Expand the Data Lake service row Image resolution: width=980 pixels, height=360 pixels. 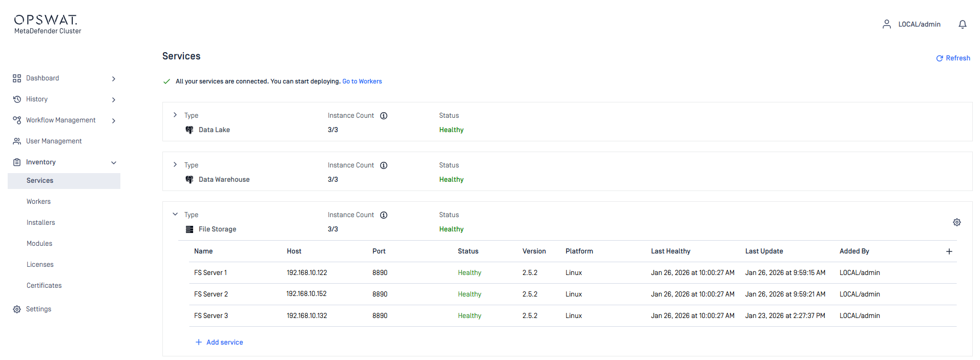click(x=175, y=115)
